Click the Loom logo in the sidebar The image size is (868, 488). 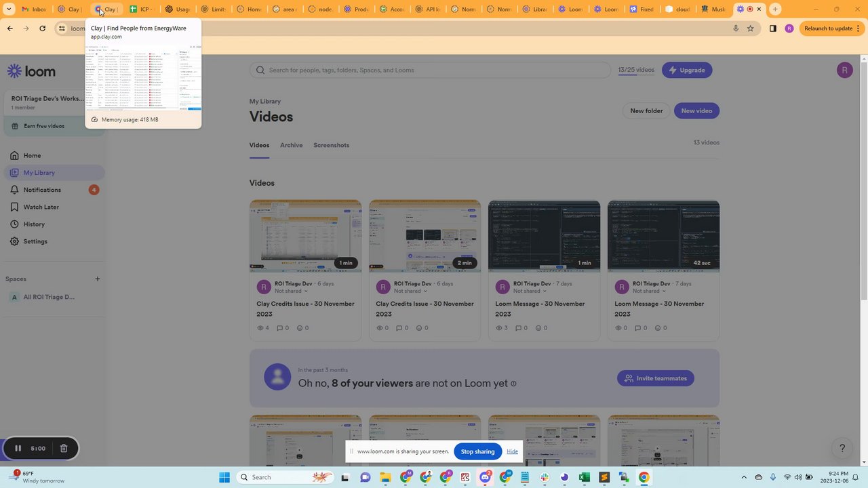pyautogui.click(x=31, y=71)
